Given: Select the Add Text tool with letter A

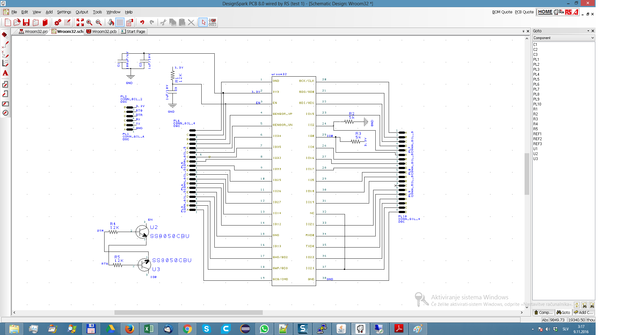Looking at the screenshot, I should (x=5, y=73).
